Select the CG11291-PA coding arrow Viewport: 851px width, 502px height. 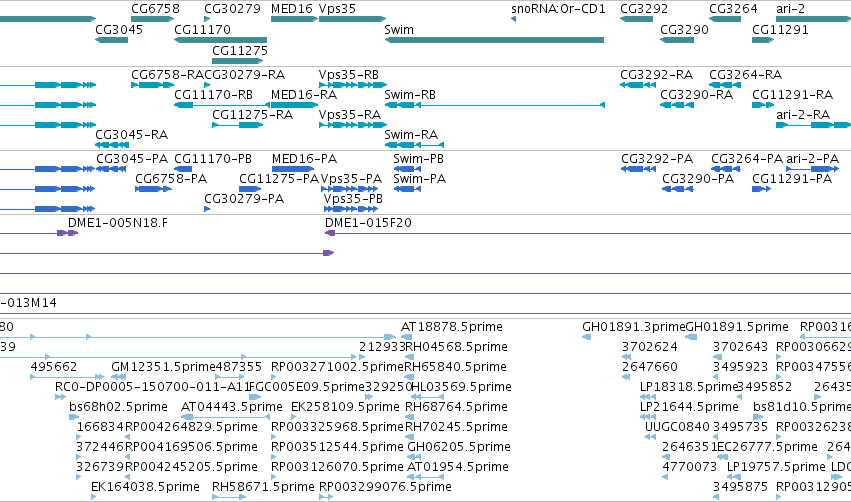click(x=761, y=189)
